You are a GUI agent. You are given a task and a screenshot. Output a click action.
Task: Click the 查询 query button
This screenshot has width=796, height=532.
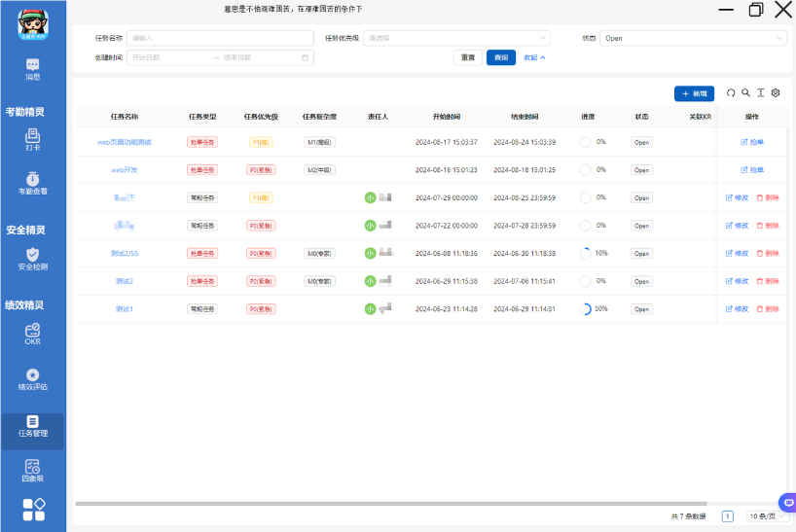500,57
